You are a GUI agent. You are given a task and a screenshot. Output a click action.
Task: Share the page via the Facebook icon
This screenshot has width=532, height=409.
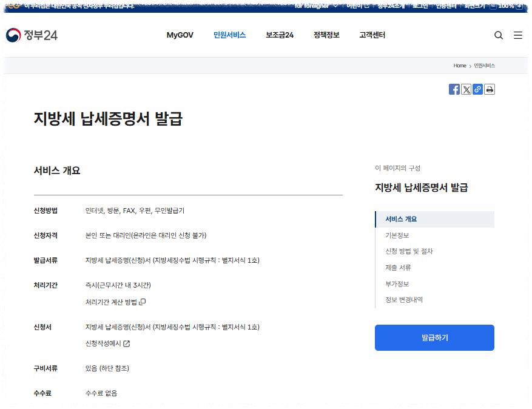[454, 89]
